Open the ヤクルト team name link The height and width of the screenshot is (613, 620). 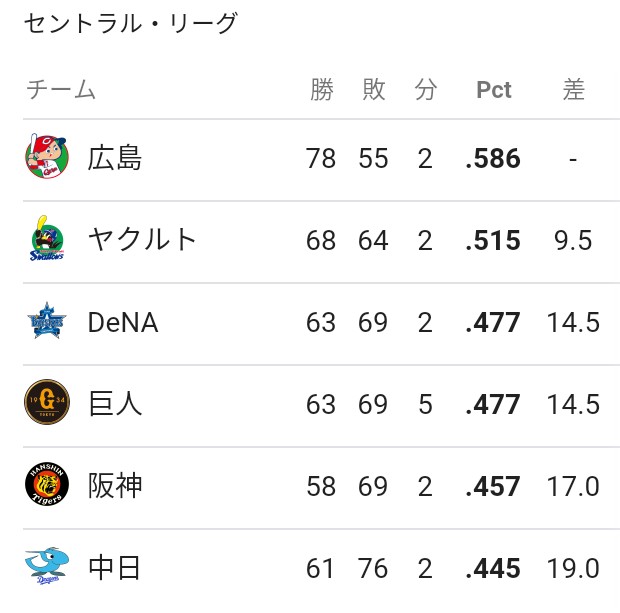[x=142, y=240]
